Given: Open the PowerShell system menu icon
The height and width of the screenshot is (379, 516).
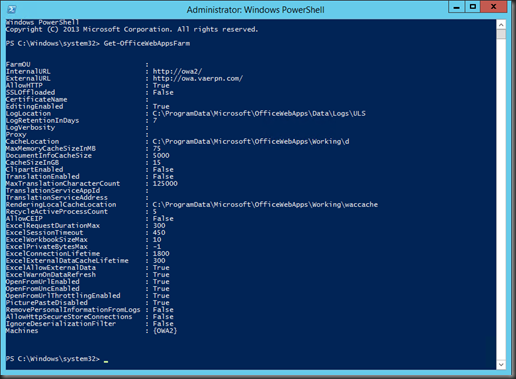Looking at the screenshot, I should (x=12, y=9).
